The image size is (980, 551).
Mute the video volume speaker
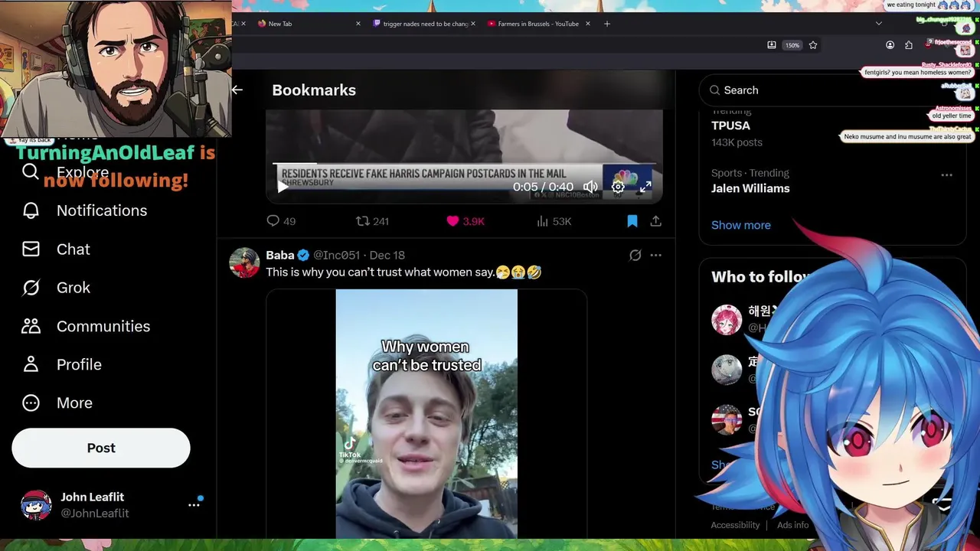[x=590, y=187]
